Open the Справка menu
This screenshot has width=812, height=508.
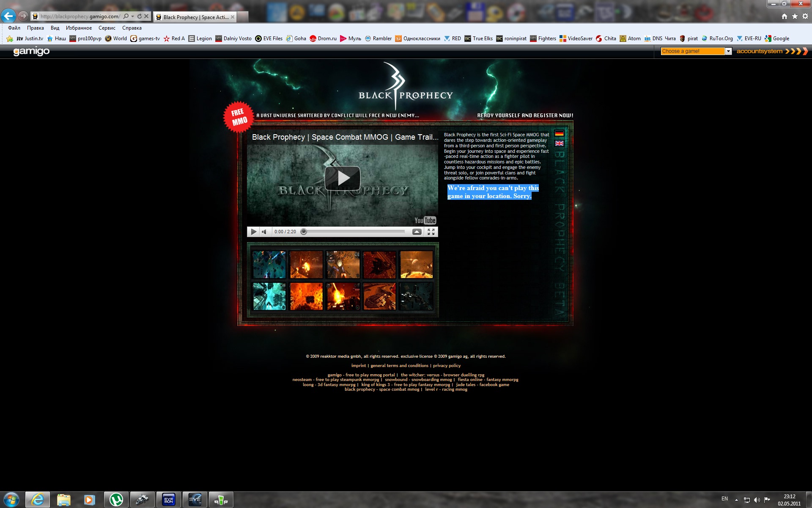click(x=132, y=28)
